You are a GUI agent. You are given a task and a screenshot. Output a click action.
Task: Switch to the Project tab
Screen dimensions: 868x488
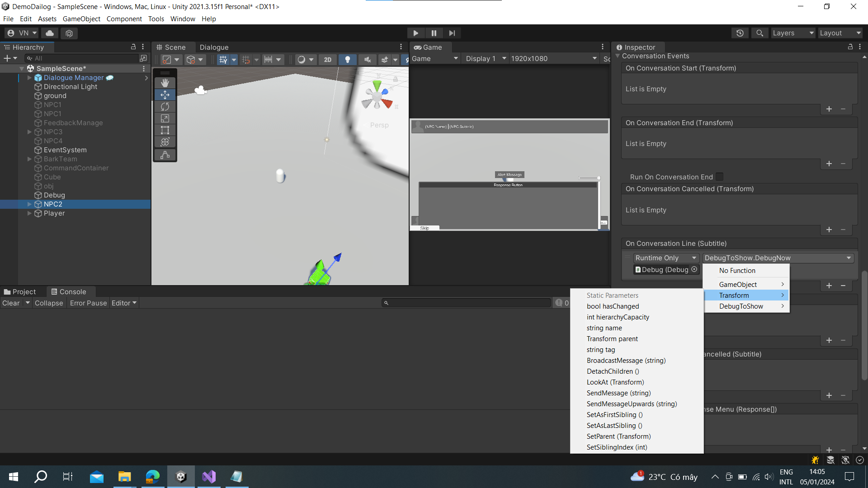coord(20,292)
